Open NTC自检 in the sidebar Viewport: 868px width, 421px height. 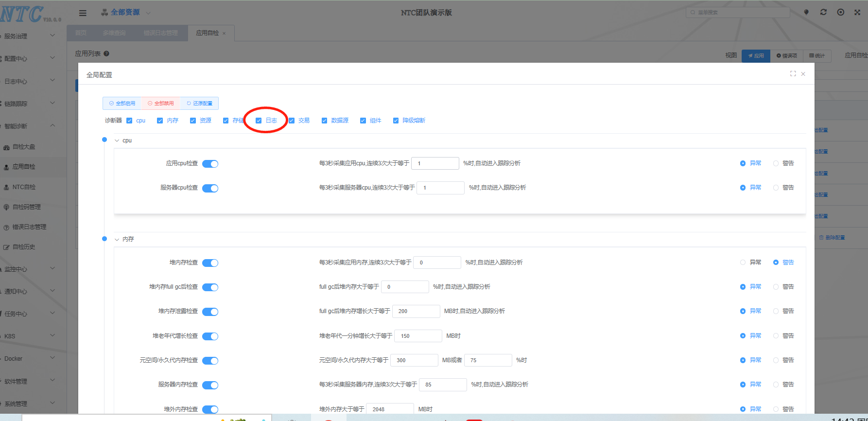(x=24, y=187)
